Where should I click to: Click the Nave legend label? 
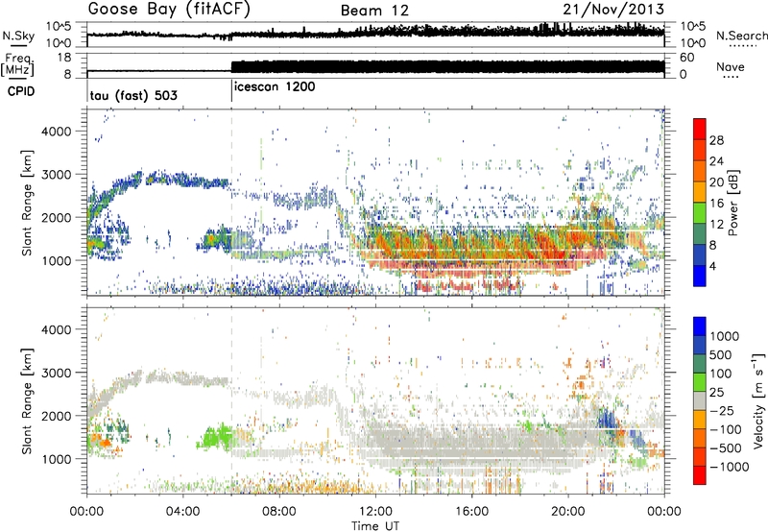(x=731, y=66)
